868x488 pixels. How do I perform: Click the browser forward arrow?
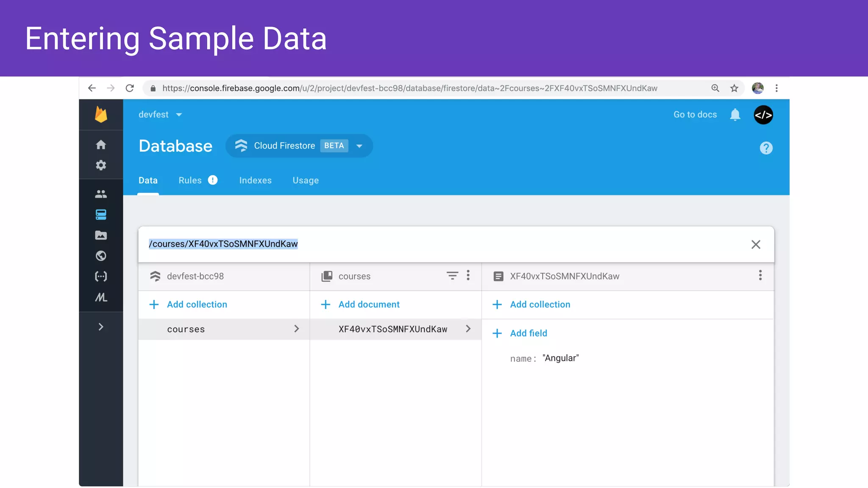tap(111, 88)
